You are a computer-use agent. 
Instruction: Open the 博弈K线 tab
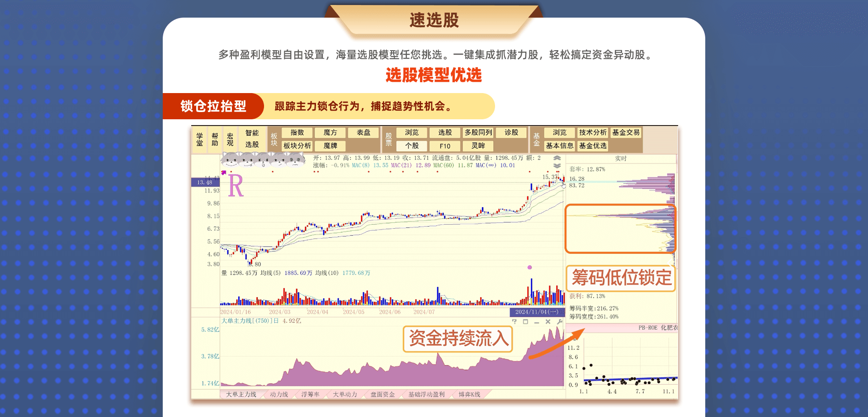469,394
